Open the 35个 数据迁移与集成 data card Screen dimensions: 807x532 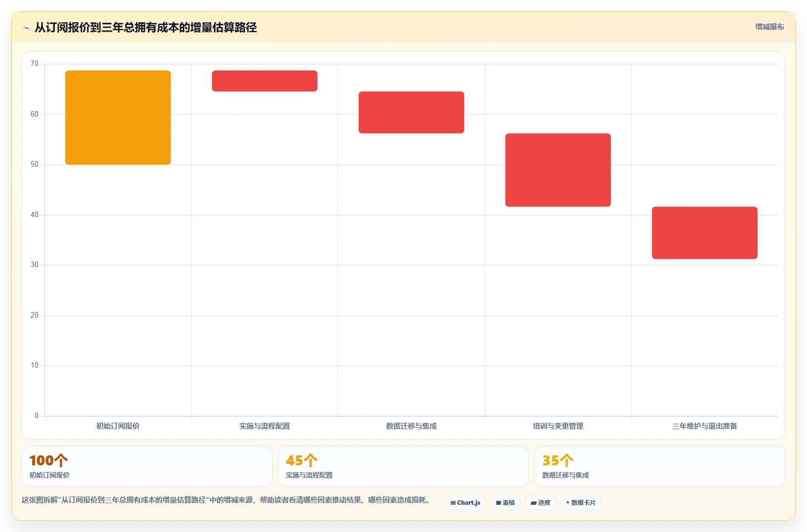click(659, 466)
